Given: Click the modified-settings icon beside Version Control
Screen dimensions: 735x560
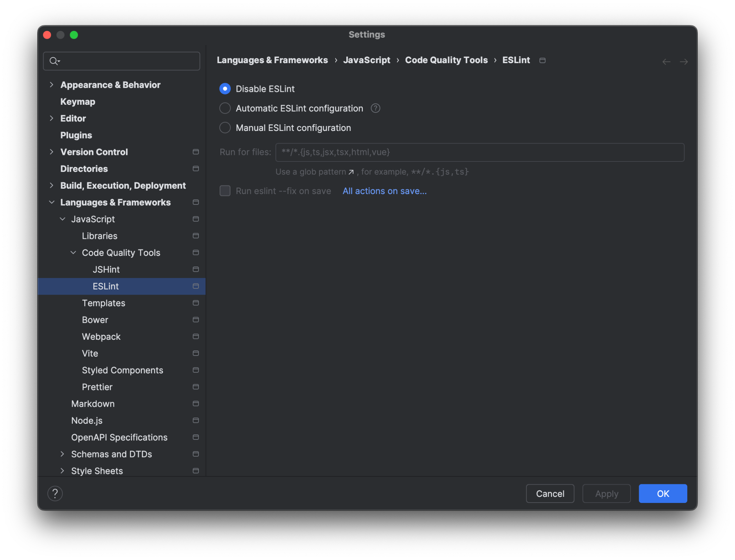Looking at the screenshot, I should tap(196, 152).
